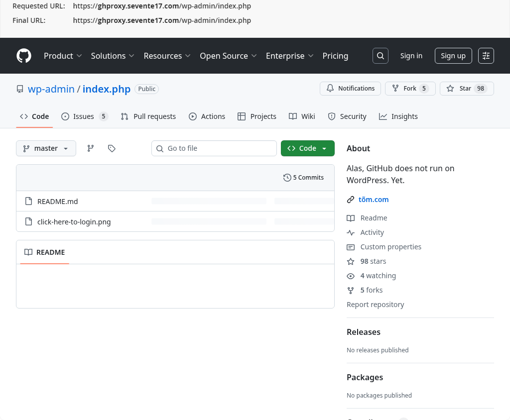The height and width of the screenshot is (420, 510).
Task: Open the search magnifier icon in header
Action: [380, 56]
